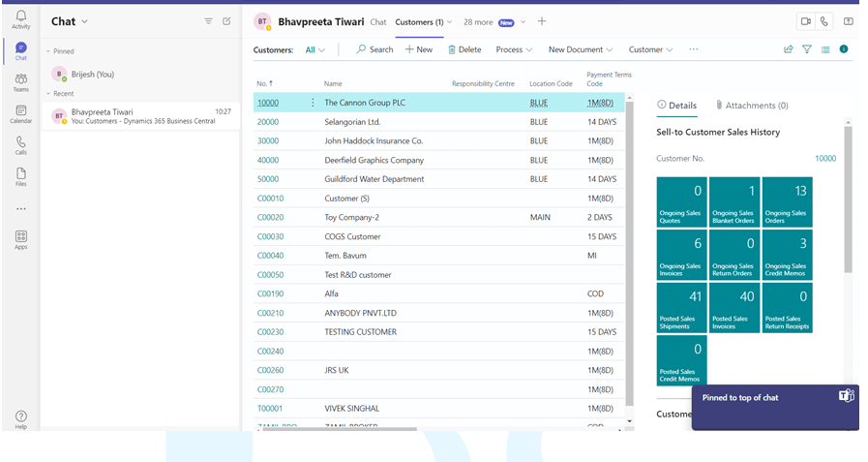Pop out the chat window
868x462 pixels.
pyautogui.click(x=848, y=21)
